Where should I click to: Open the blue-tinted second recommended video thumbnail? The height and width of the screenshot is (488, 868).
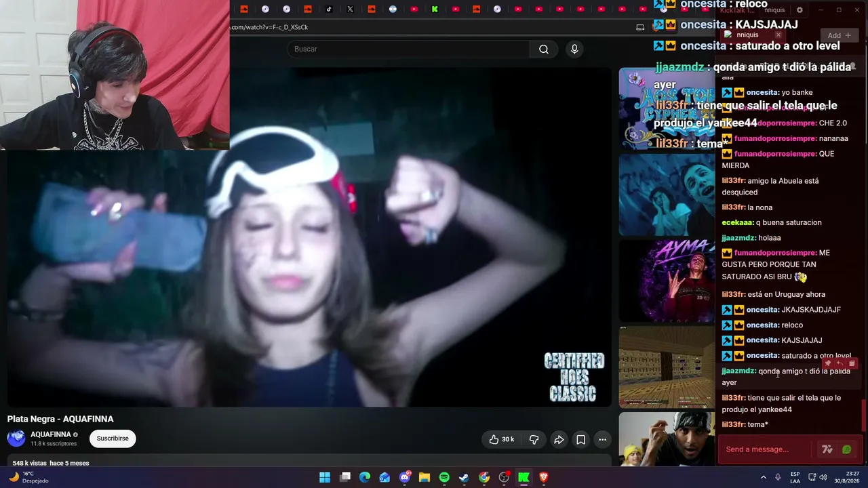click(667, 195)
